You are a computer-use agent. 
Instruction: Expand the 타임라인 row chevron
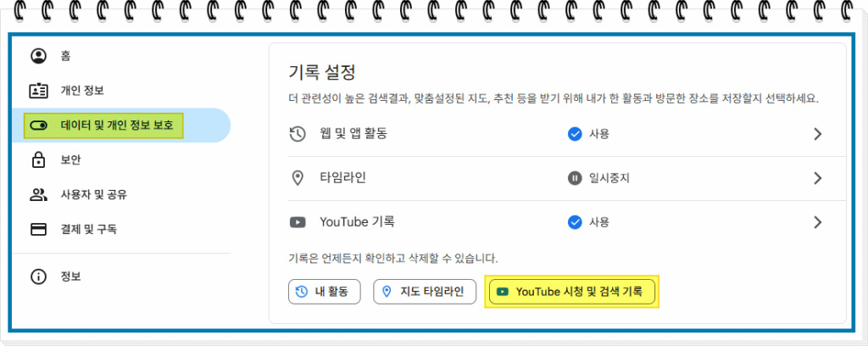[x=818, y=178]
